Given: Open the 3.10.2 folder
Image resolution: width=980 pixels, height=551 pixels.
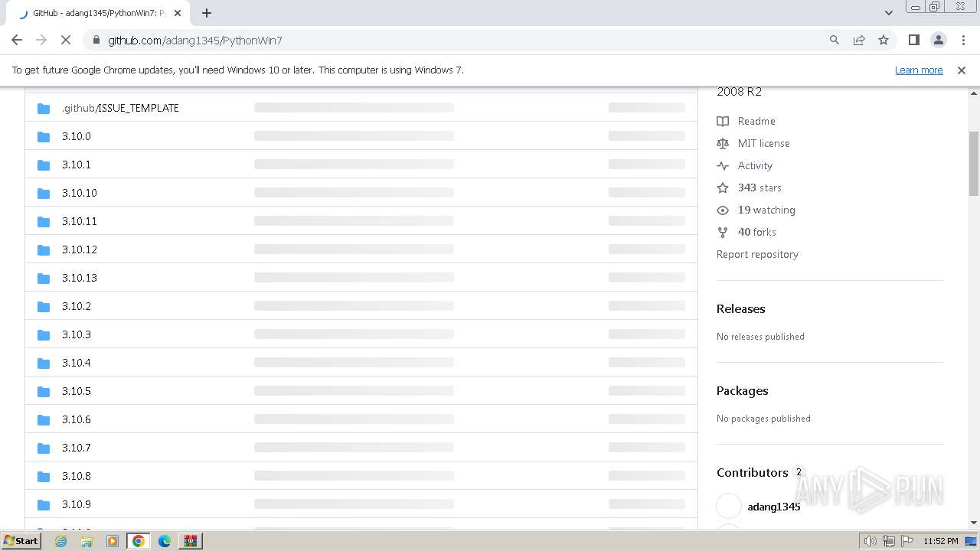Looking at the screenshot, I should [77, 306].
